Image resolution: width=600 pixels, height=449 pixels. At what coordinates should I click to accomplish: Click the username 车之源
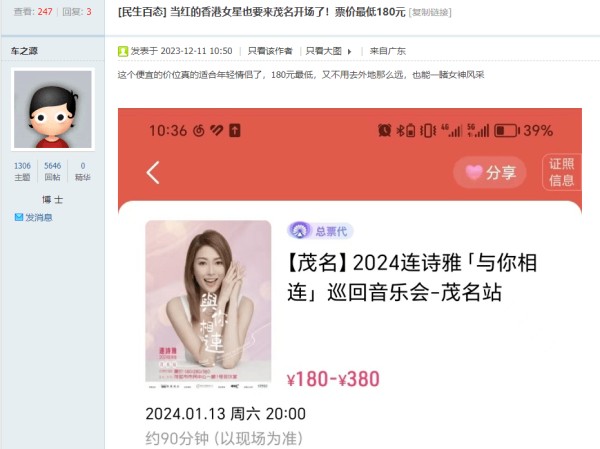tap(24, 51)
